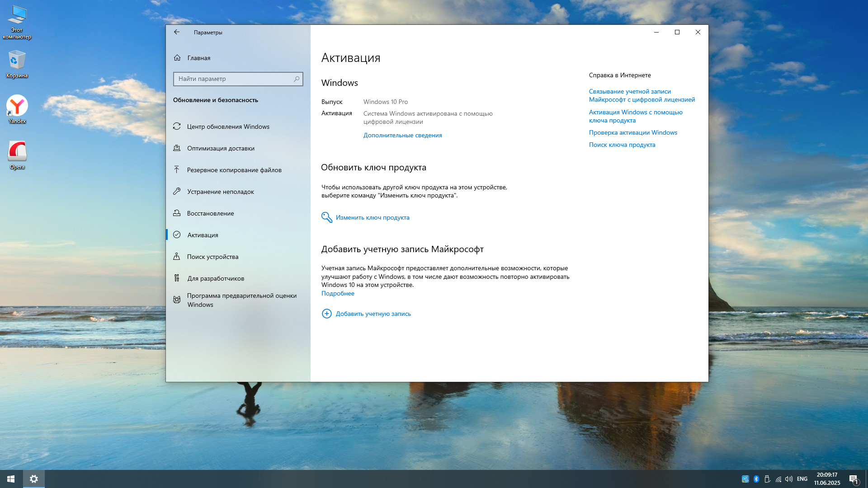Open the Windows Start button

pyautogui.click(x=11, y=479)
